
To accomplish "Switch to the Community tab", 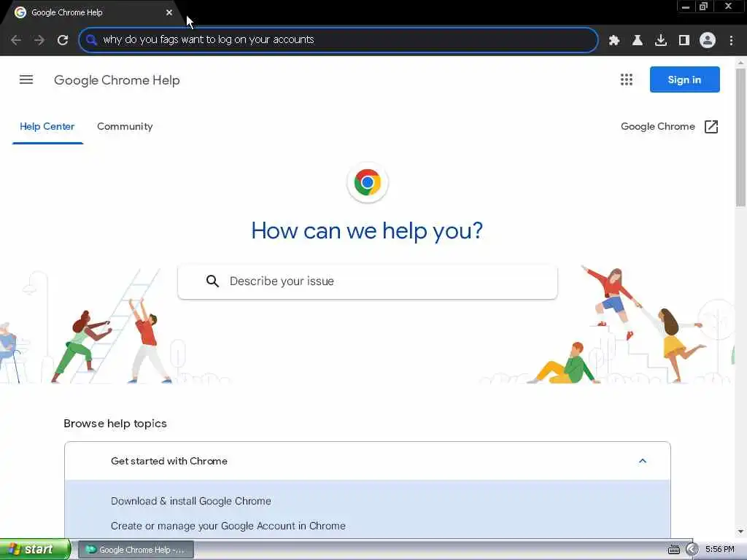I will [x=125, y=127].
